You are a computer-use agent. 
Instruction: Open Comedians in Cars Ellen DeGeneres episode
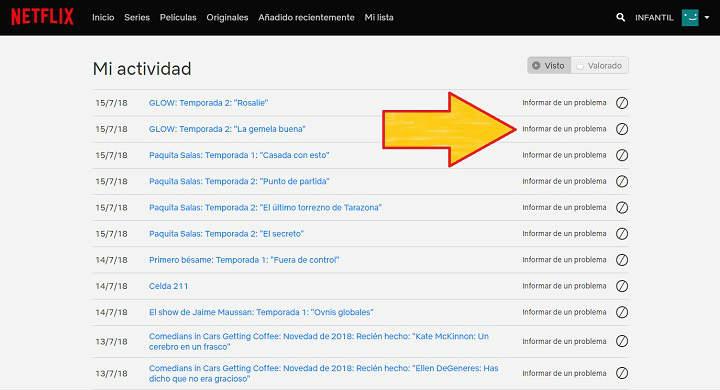click(324, 373)
